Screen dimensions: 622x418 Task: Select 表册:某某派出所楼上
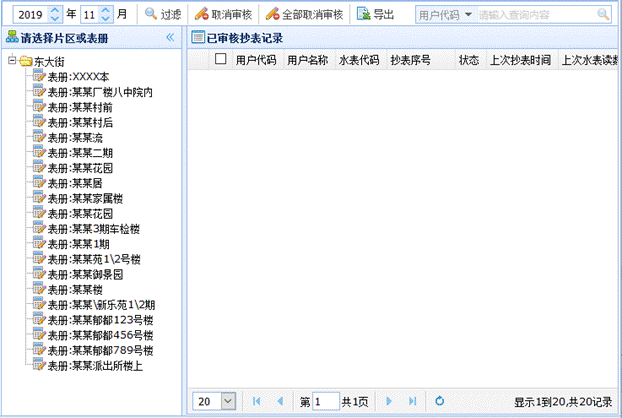pos(95,366)
